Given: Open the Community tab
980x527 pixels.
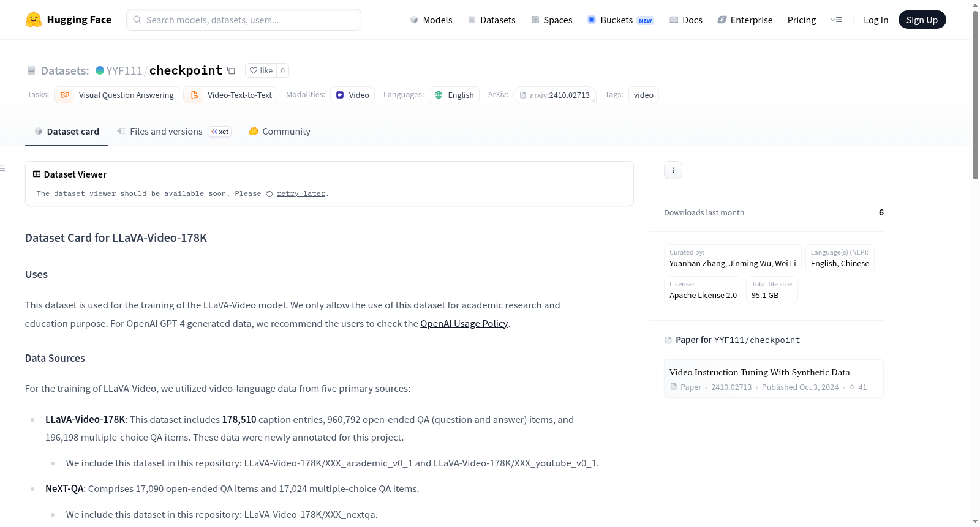Looking at the screenshot, I should 279,131.
